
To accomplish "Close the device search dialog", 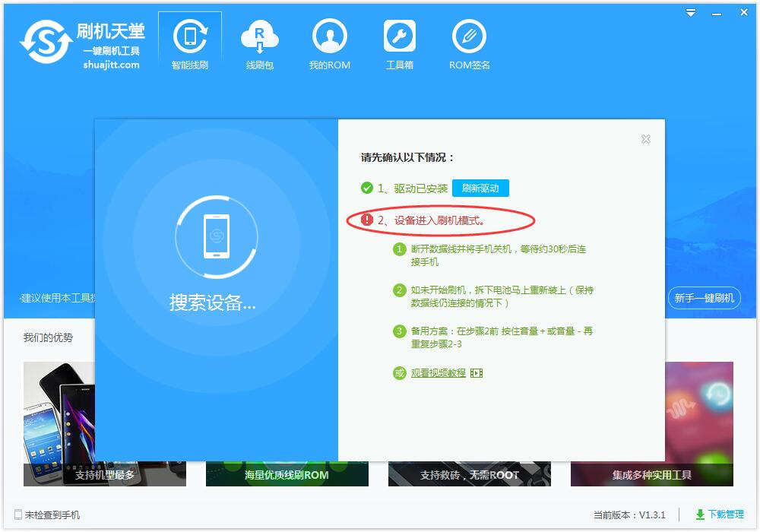I will pyautogui.click(x=645, y=139).
